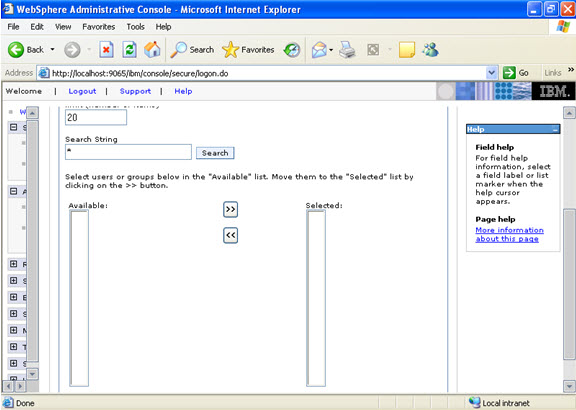Open the Edit menu
Image resolution: width=576 pixels, height=410 pixels.
click(37, 27)
